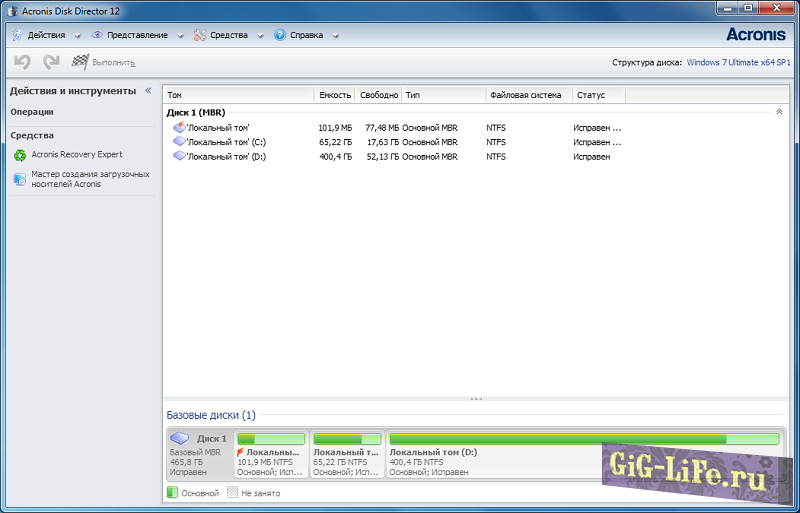Click the Acronis Recovery Expert icon

(x=20, y=155)
